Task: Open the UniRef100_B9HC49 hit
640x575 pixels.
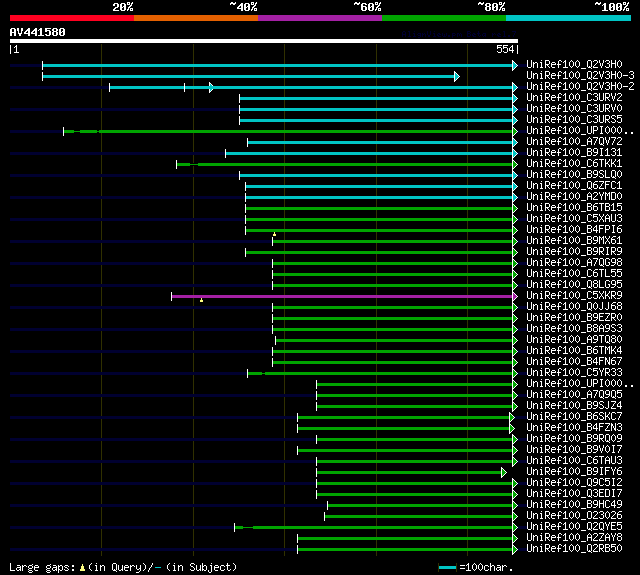Action: (574, 505)
